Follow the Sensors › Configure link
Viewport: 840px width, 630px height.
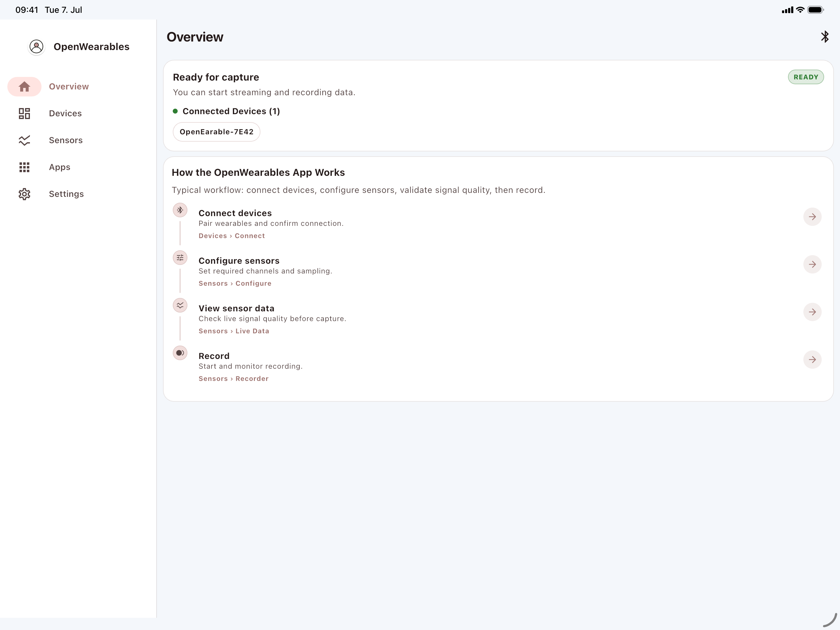(x=235, y=283)
